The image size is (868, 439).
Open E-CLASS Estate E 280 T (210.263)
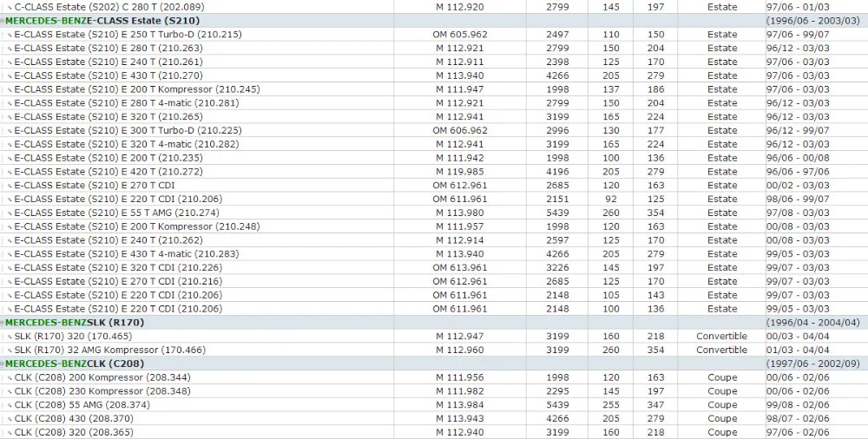point(108,49)
